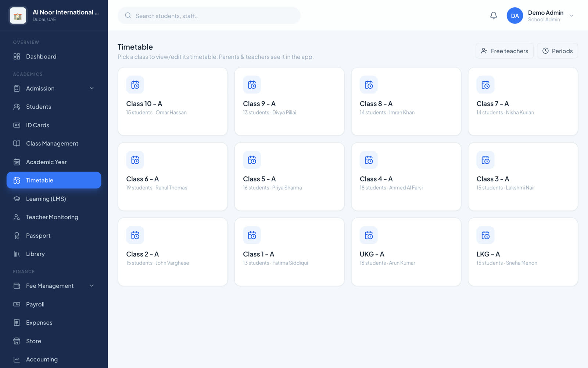Expand the Fee Management submenu chevron
This screenshot has height=368, width=588.
coord(92,286)
